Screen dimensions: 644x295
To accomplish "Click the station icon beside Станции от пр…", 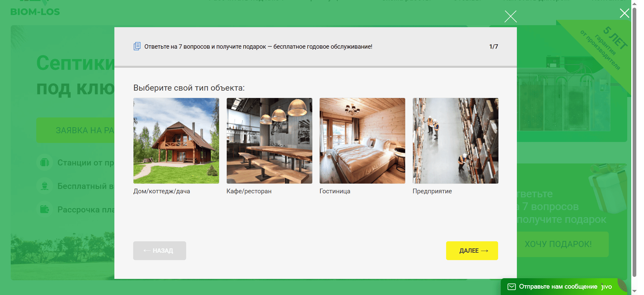I will [45, 163].
